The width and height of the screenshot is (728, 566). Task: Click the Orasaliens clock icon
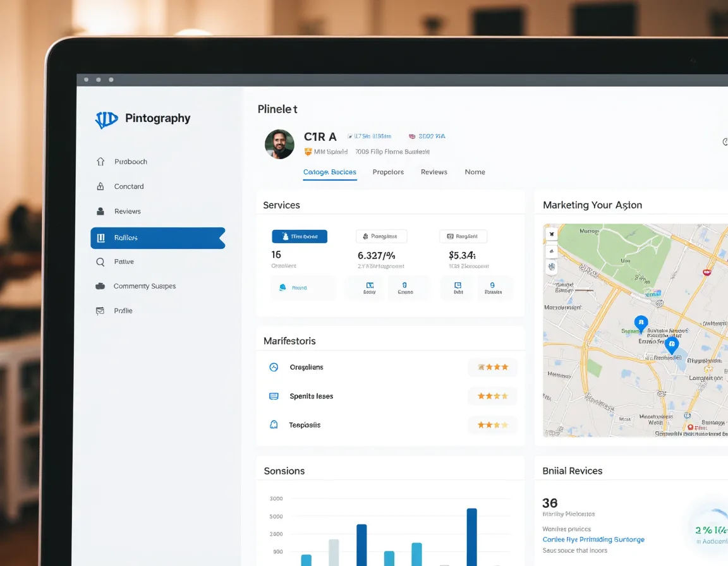tap(274, 367)
